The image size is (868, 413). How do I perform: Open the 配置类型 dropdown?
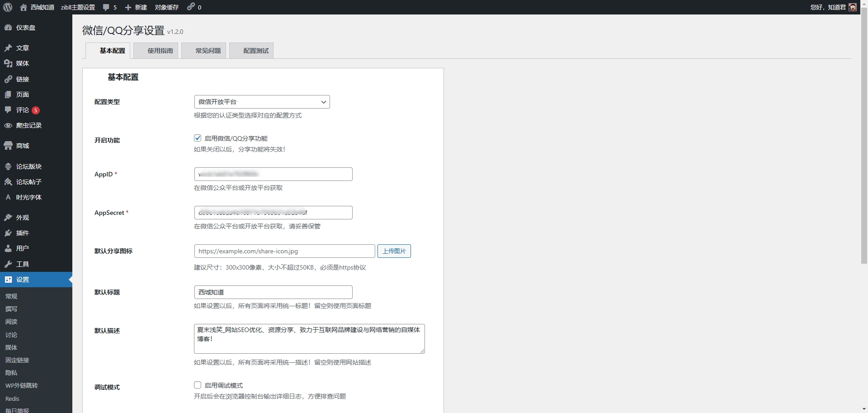point(262,102)
